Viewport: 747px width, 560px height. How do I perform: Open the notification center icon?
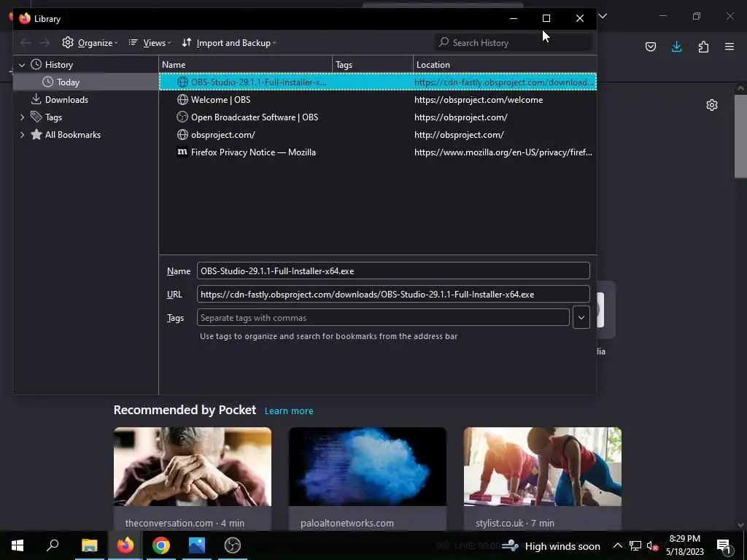coord(724,546)
